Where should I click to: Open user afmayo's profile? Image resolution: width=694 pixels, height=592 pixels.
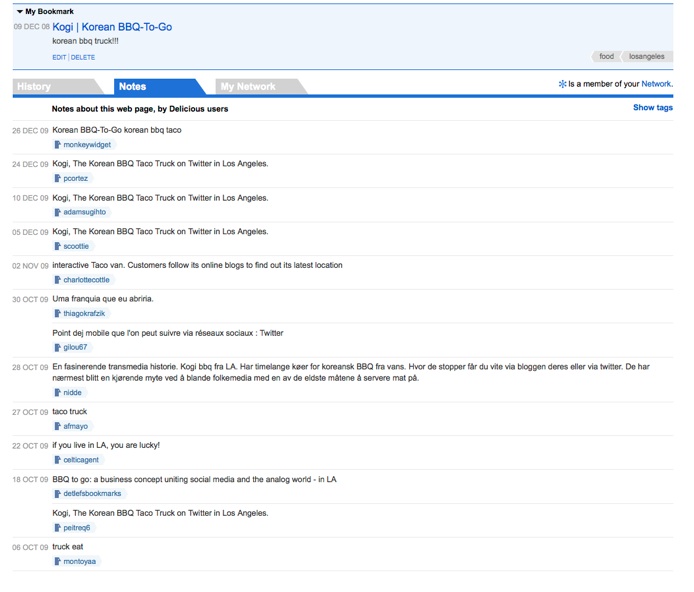tap(76, 426)
